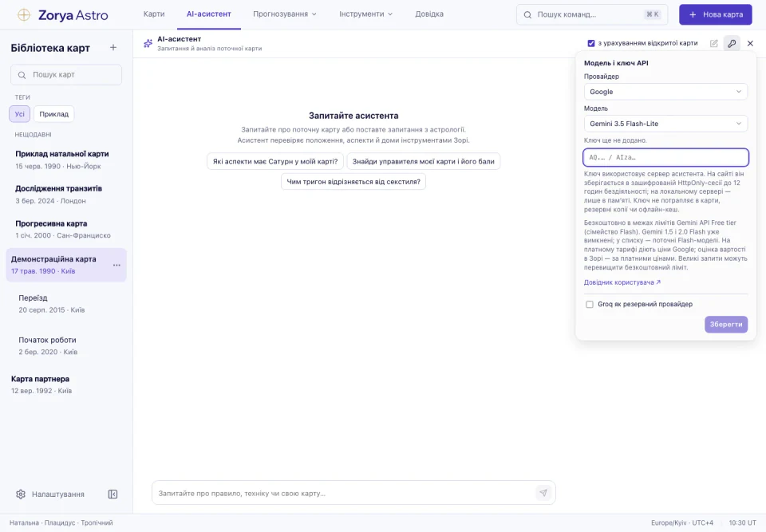Screen dimensions: 766x532
Task: Open the Провайдер Google dropdown
Action: point(665,92)
